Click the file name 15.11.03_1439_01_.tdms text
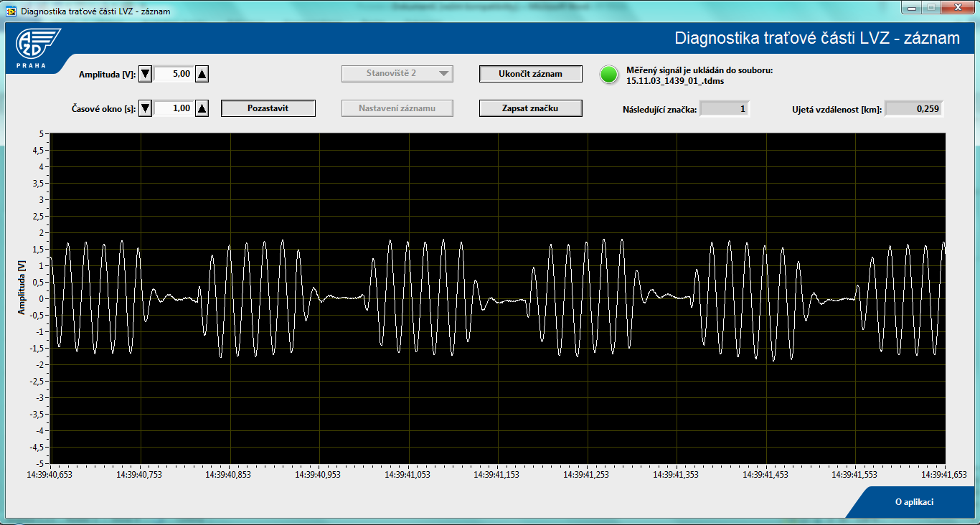This screenshot has width=980, height=525. tap(675, 82)
